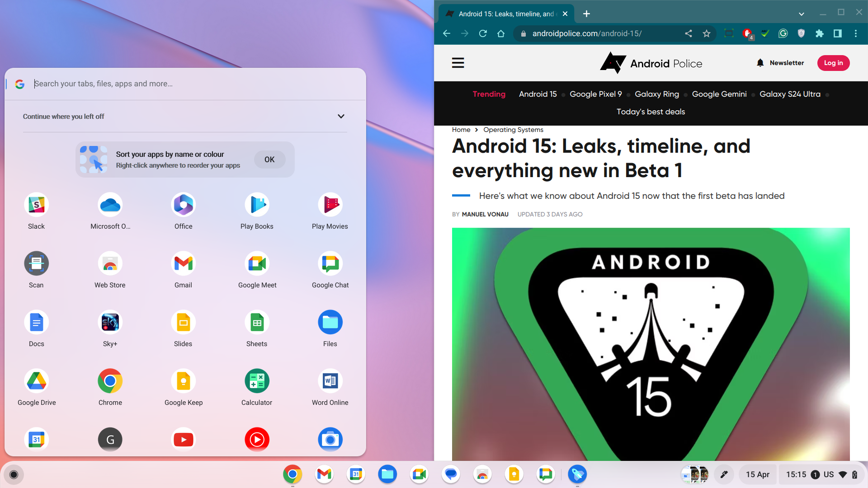
Task: Toggle the browser side panel
Action: 837,33
